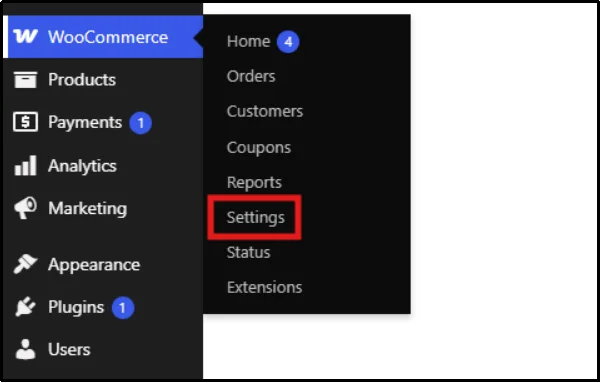Click the WooCommerce logo icon
The height and width of the screenshot is (383, 601).
[26, 37]
